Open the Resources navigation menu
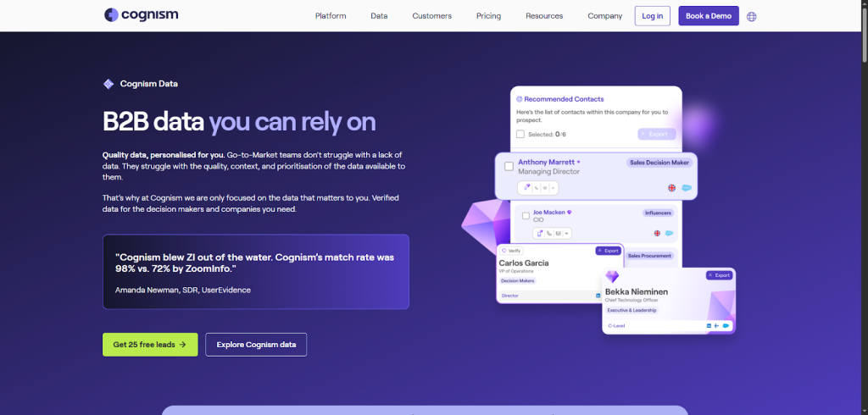868x415 pixels. tap(543, 16)
